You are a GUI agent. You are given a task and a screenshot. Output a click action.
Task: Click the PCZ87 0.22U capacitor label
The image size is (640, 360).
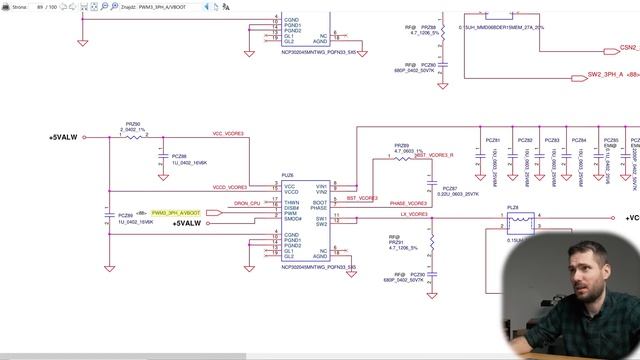pos(458,191)
